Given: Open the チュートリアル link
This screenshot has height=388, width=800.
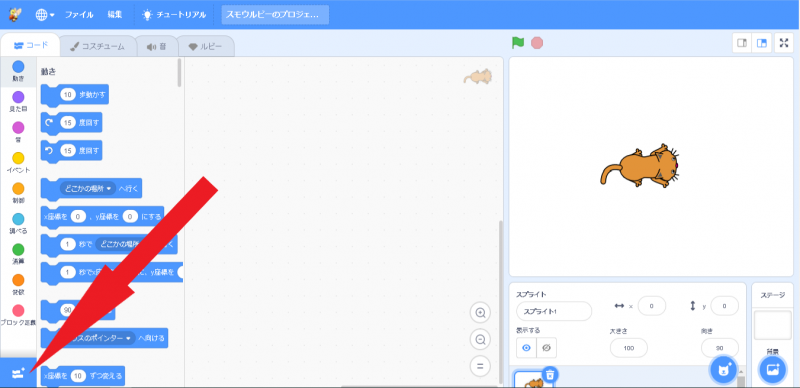Looking at the screenshot, I should (x=175, y=15).
